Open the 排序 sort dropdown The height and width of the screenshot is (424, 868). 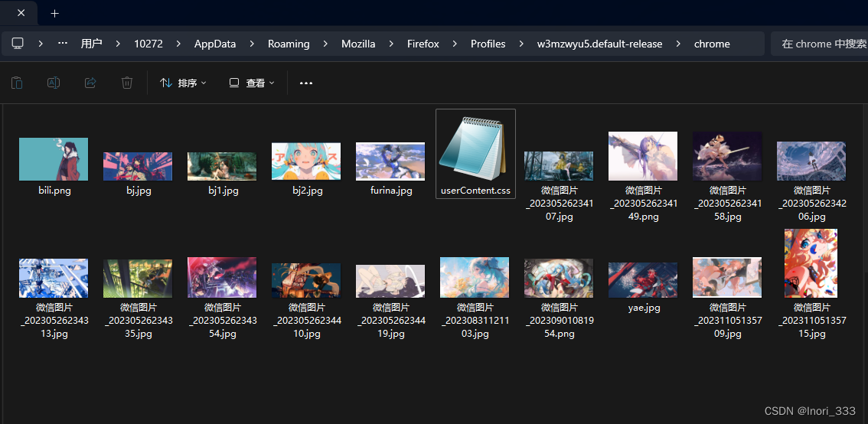click(183, 83)
